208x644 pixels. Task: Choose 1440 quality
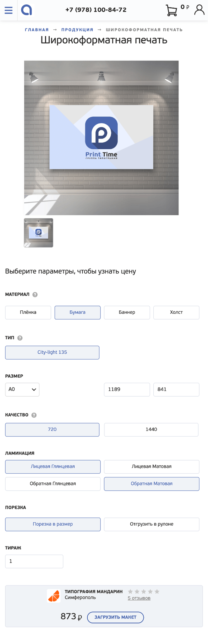(x=151, y=430)
